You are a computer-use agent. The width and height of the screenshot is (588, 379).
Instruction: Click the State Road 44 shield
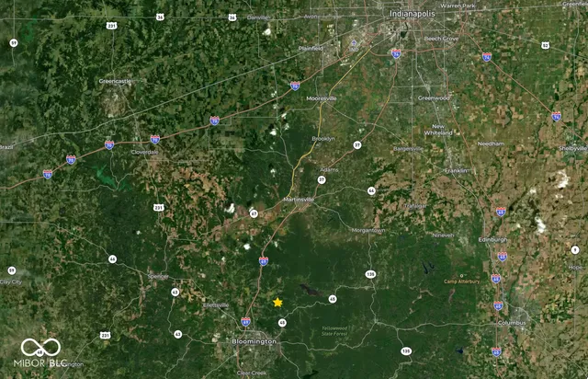pyautogui.click(x=371, y=190)
